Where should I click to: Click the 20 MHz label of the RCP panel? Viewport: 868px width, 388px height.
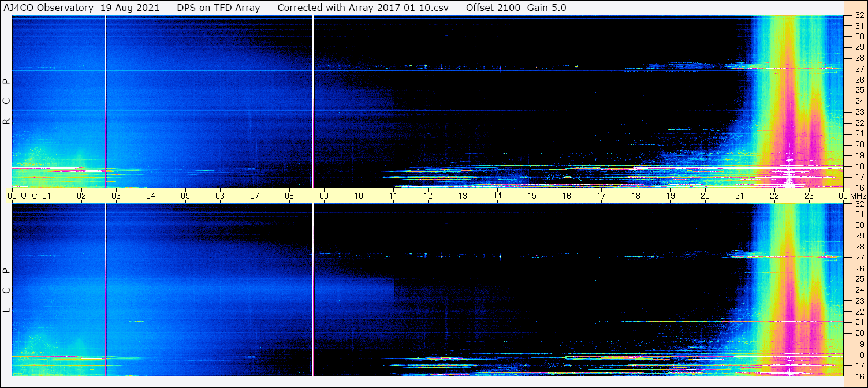pyautogui.click(x=859, y=144)
